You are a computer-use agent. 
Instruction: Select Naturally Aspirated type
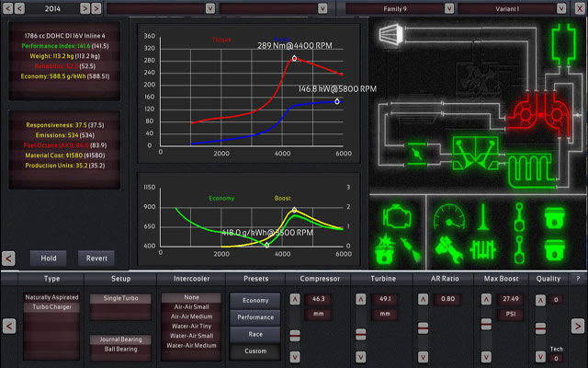point(51,297)
